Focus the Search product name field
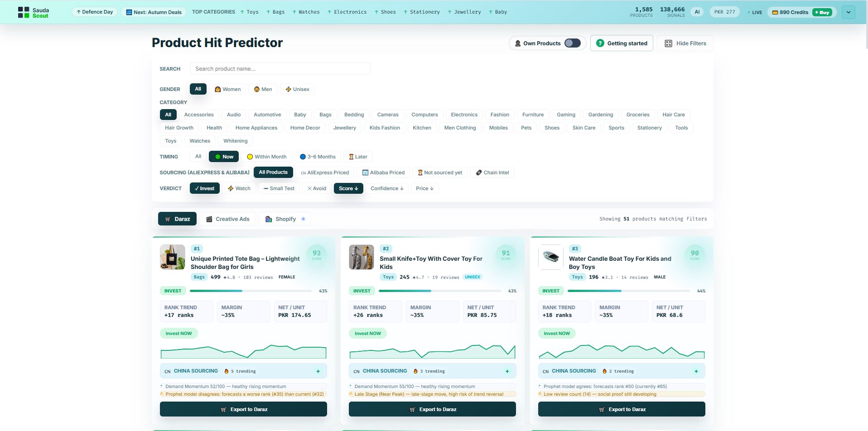 pyautogui.click(x=280, y=69)
